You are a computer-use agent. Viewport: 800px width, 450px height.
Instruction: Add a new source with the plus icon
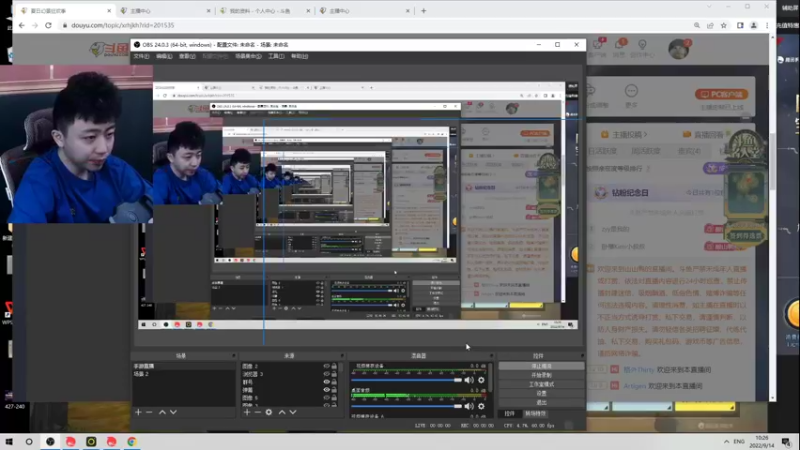click(x=247, y=412)
